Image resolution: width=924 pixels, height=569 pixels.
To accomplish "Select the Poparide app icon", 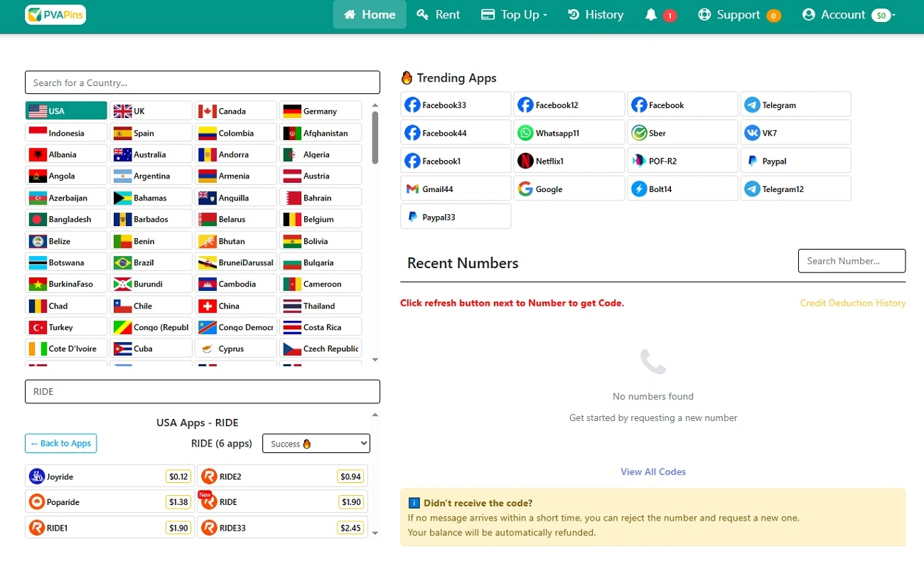I will click(36, 502).
